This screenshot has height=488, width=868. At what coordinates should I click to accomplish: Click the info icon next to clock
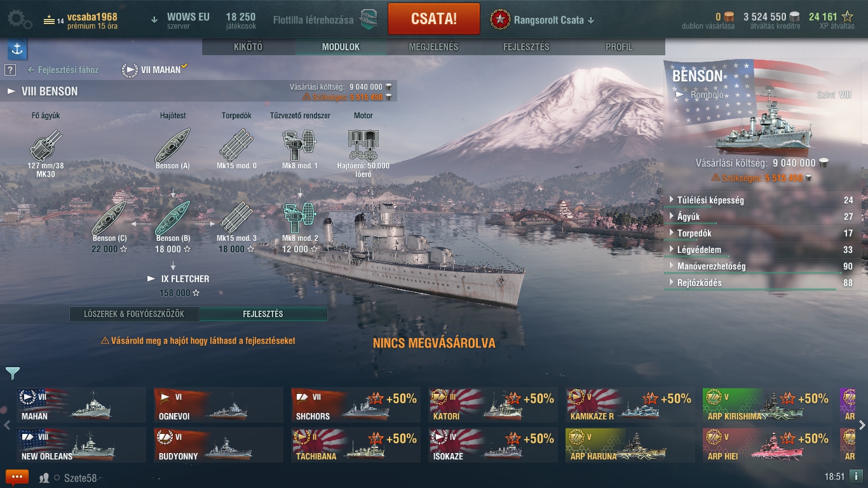pyautogui.click(x=856, y=476)
